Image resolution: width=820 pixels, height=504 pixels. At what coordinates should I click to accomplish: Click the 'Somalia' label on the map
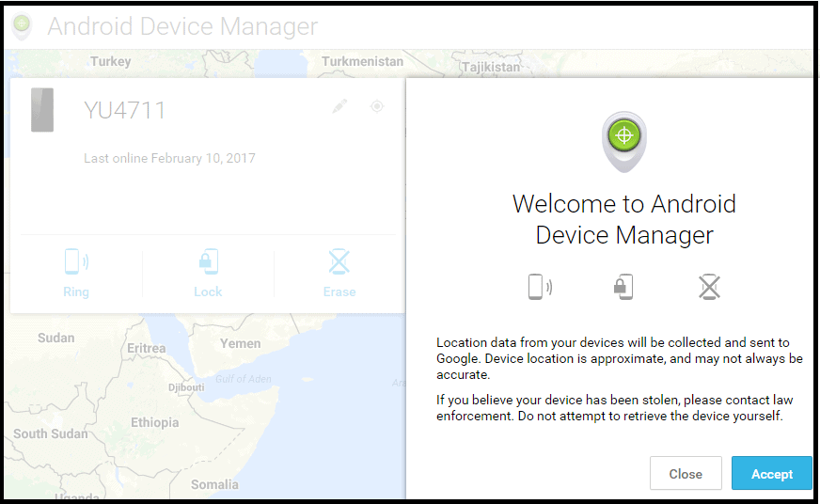(214, 484)
